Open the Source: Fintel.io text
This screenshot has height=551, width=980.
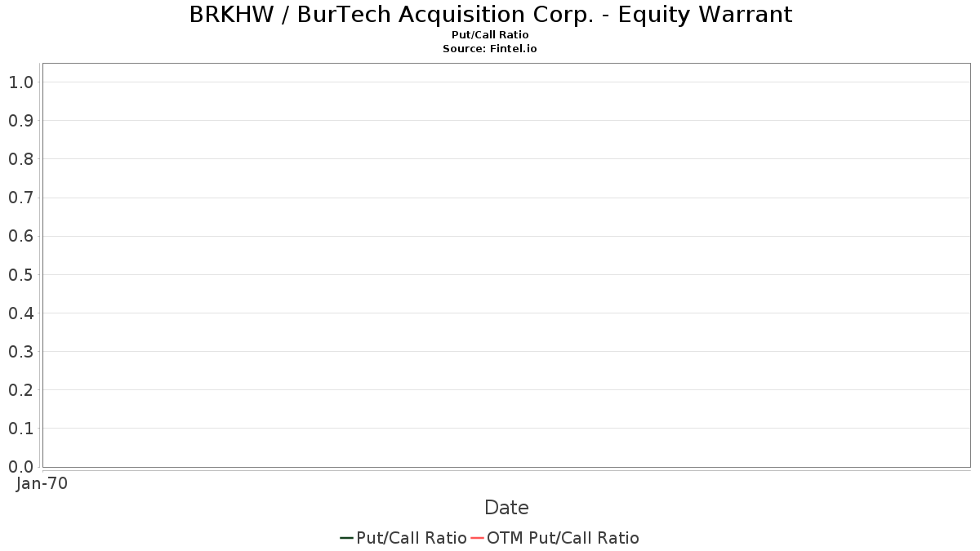(x=490, y=49)
